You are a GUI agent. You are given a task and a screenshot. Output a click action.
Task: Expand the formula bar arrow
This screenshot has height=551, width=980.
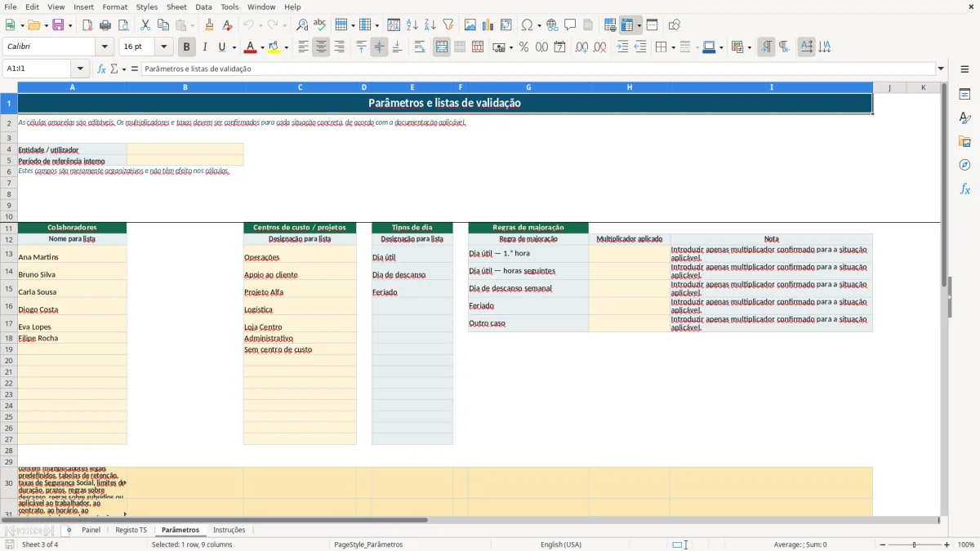click(941, 69)
